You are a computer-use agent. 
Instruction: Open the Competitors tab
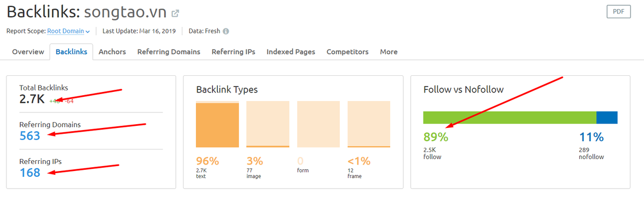[347, 52]
